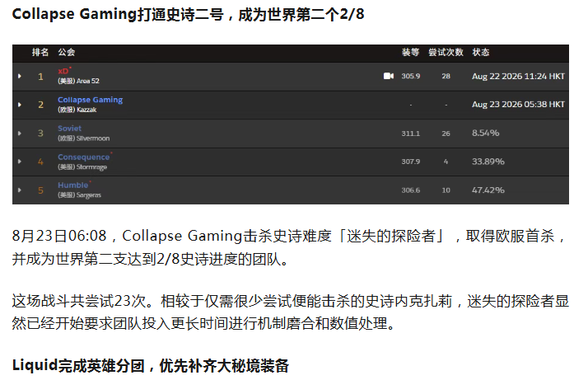The height and width of the screenshot is (380, 588).
Task: Expand the Humble row arrow
Action: pyautogui.click(x=20, y=190)
